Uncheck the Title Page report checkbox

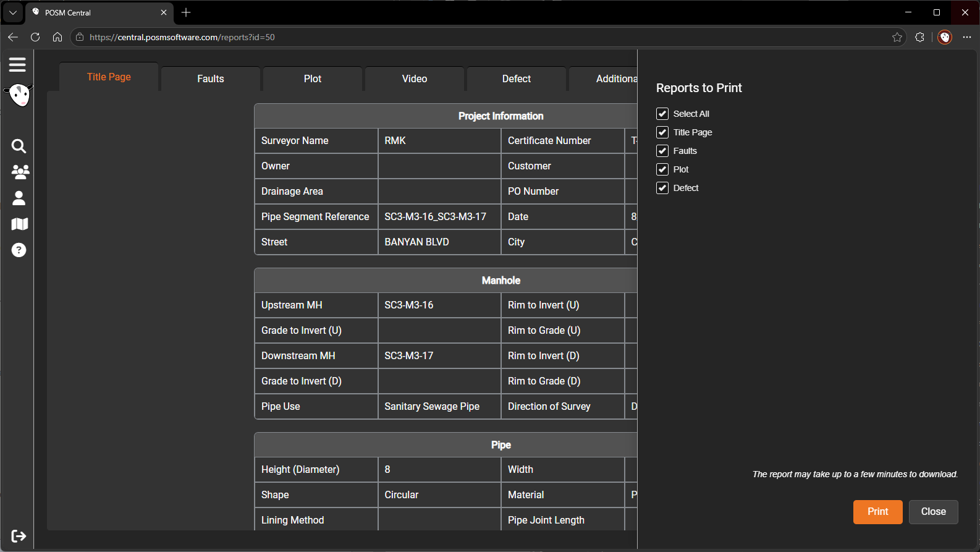pyautogui.click(x=662, y=132)
